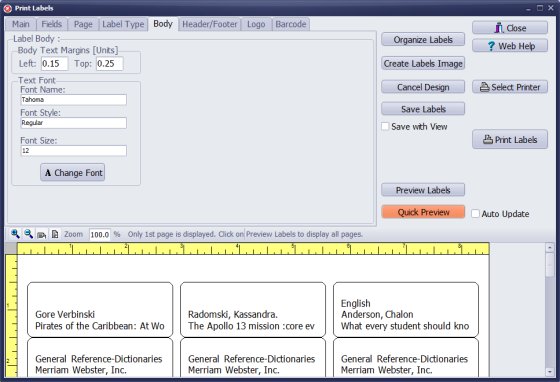Click the Print Labels app title icon

point(8,8)
